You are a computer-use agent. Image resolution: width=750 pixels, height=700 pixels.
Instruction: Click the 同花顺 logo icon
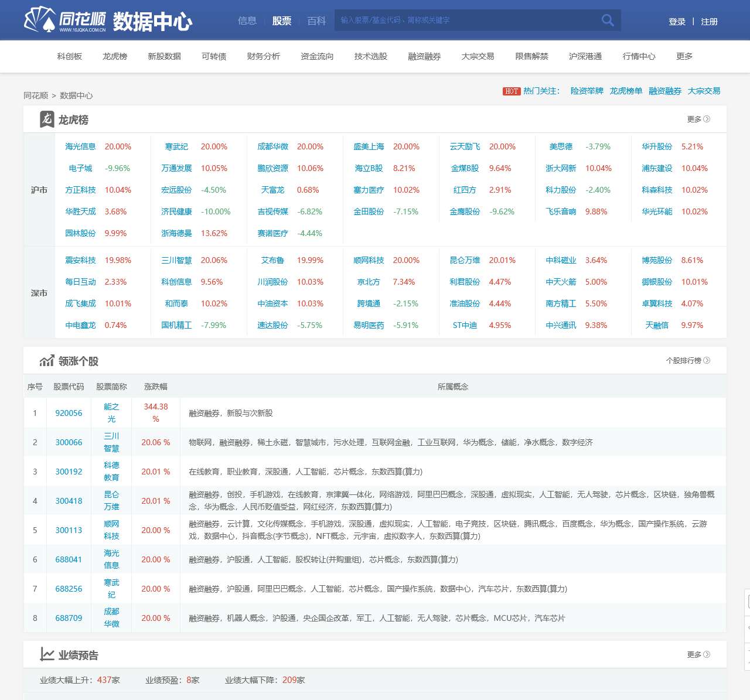(x=41, y=19)
